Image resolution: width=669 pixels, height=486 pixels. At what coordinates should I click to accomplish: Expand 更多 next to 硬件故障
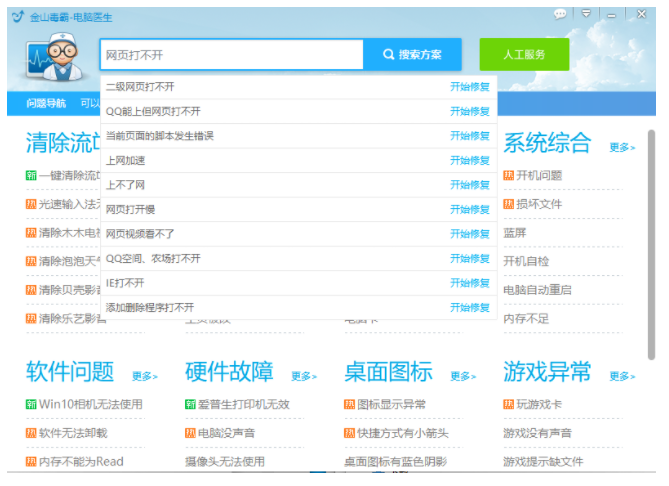[304, 376]
